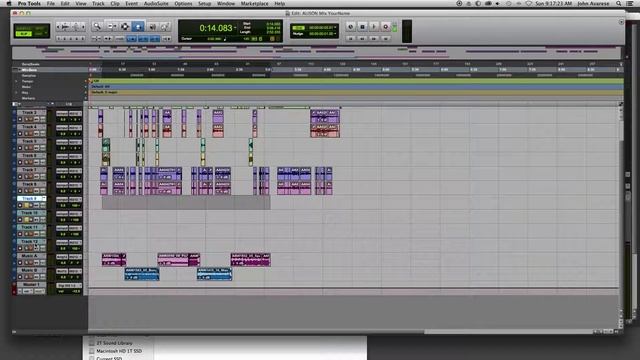This screenshot has height=360, width=640.
Task: Open the main counter format selector
Action: [x=236, y=28]
